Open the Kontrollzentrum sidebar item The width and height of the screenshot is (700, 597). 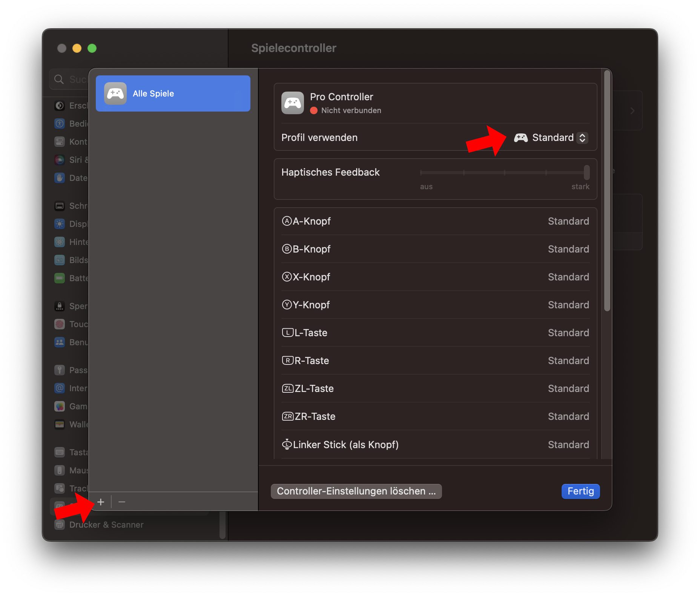point(71,142)
